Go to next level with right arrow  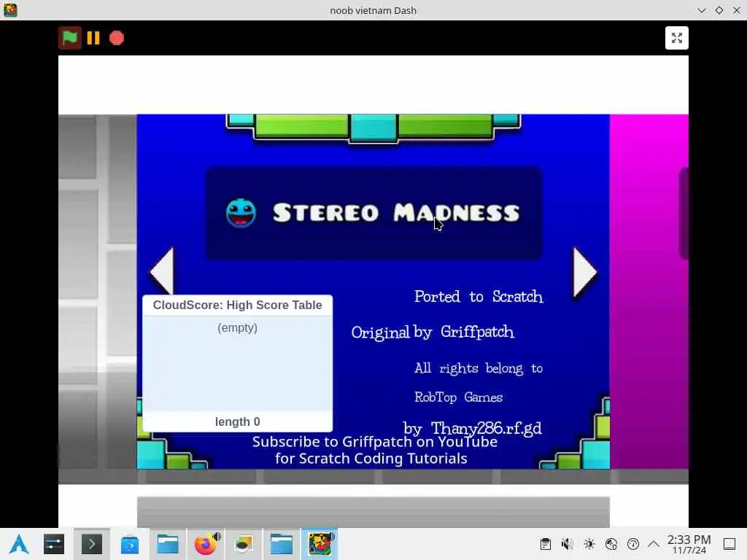click(x=585, y=273)
